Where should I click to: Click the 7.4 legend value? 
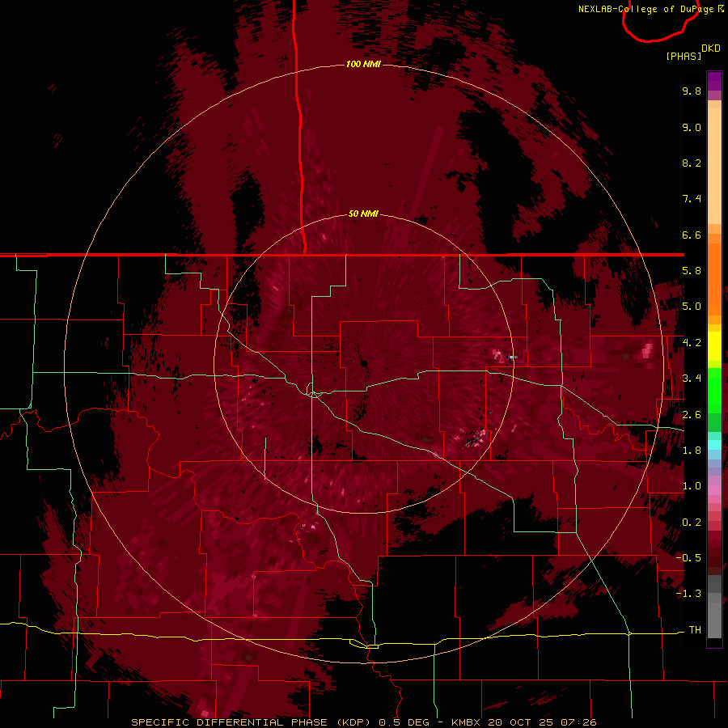[692, 199]
